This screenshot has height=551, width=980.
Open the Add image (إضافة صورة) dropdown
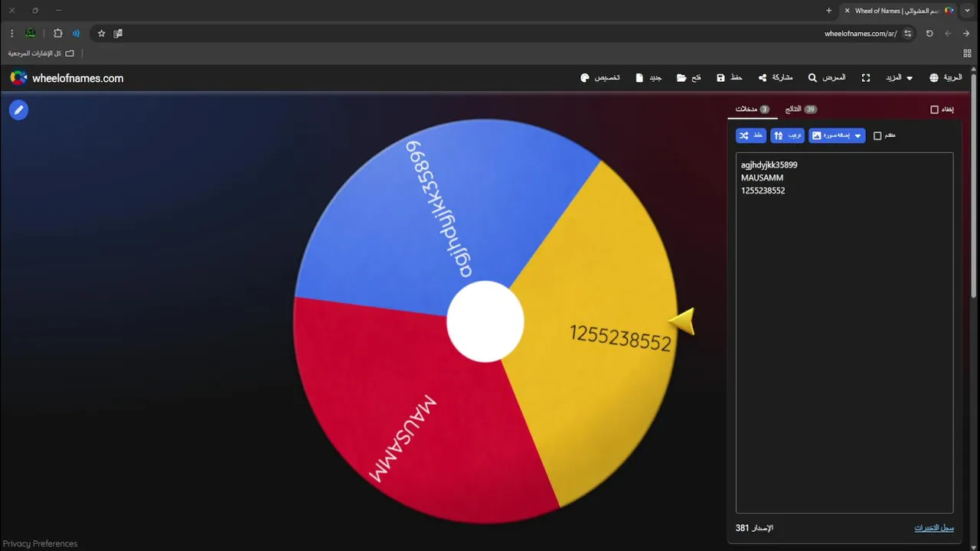point(837,135)
